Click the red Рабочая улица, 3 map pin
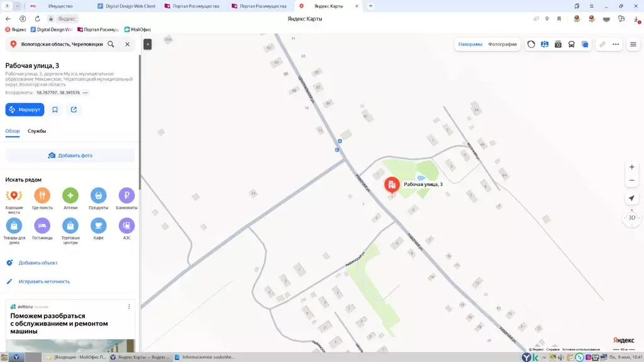This screenshot has height=362, width=644. (x=392, y=185)
